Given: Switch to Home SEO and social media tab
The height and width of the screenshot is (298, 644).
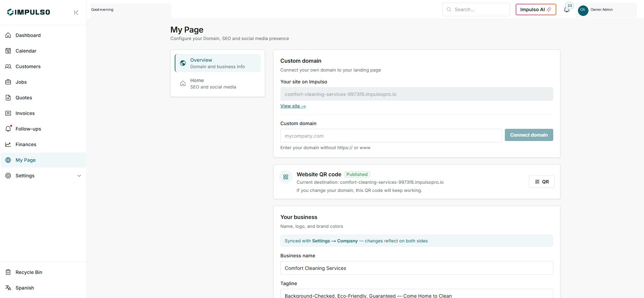Looking at the screenshot, I should pos(218,83).
